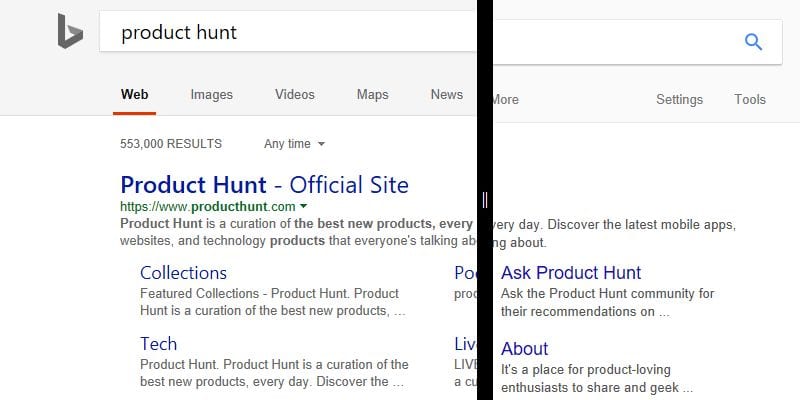The width and height of the screenshot is (800, 400).
Task: Click the Bing logo icon
Action: [x=69, y=31]
